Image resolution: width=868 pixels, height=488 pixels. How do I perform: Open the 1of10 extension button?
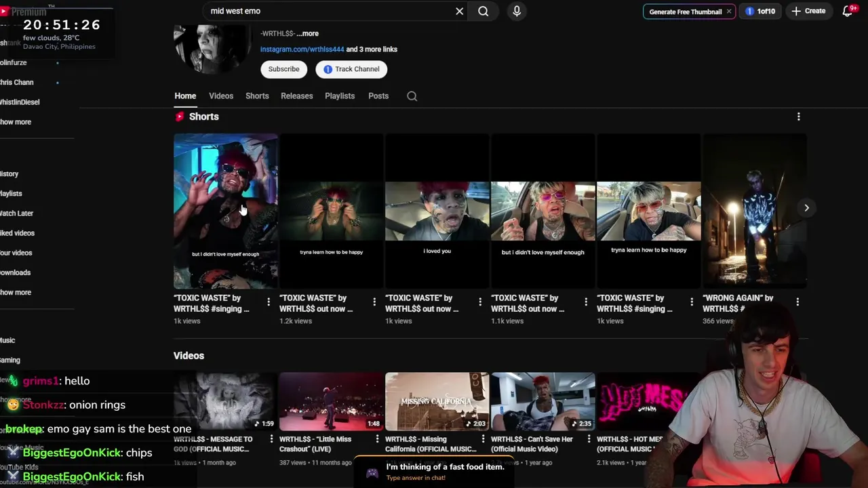760,12
